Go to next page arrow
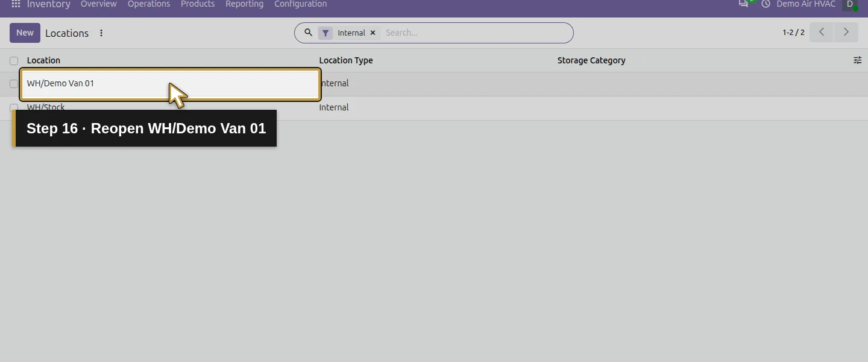The image size is (868, 362). pos(846,33)
